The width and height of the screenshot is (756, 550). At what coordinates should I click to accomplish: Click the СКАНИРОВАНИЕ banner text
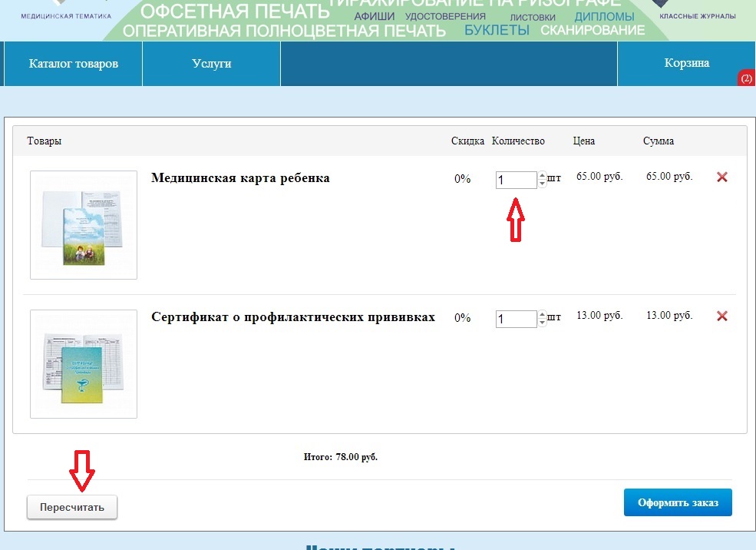click(593, 30)
